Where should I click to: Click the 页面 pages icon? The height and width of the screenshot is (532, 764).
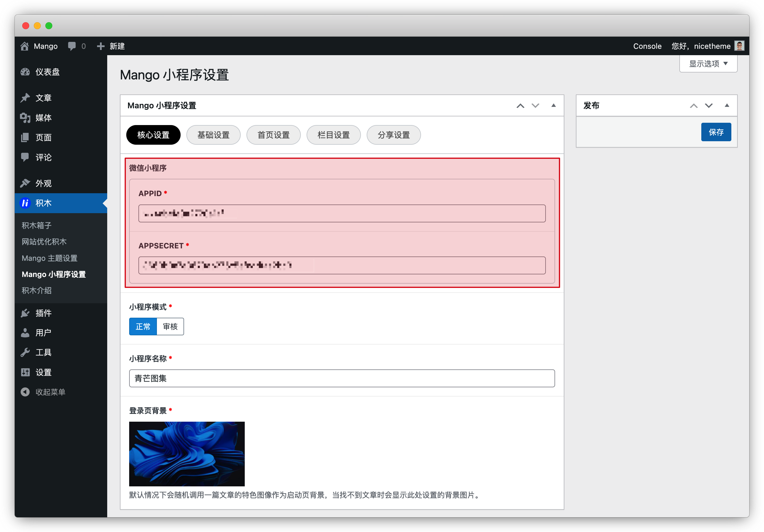click(x=25, y=137)
